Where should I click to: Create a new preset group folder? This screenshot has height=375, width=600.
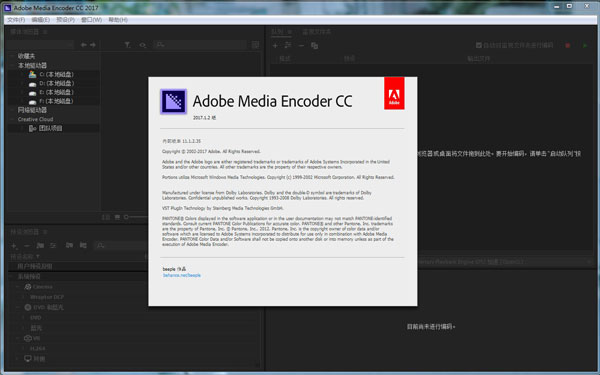[x=40, y=245]
